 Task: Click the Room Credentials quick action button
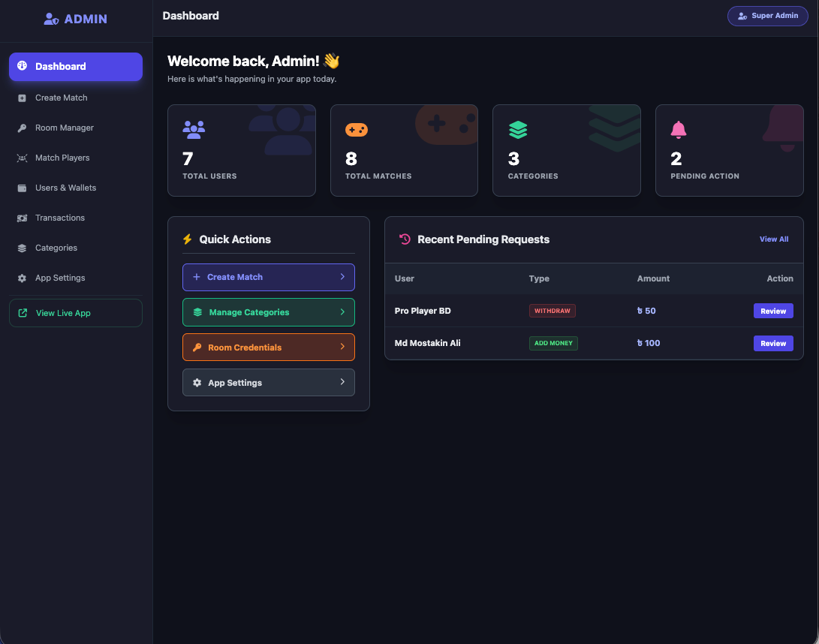click(x=269, y=348)
